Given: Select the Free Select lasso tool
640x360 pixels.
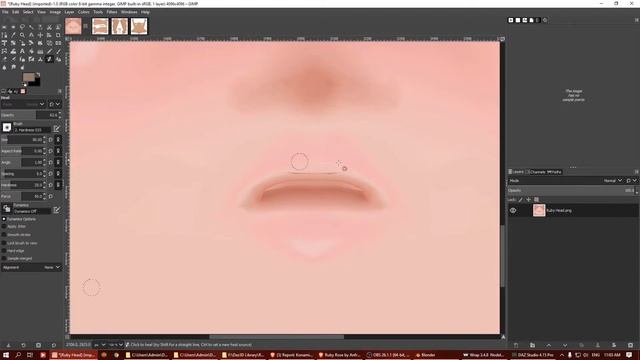Looking at the screenshot, I should (x=22, y=27).
